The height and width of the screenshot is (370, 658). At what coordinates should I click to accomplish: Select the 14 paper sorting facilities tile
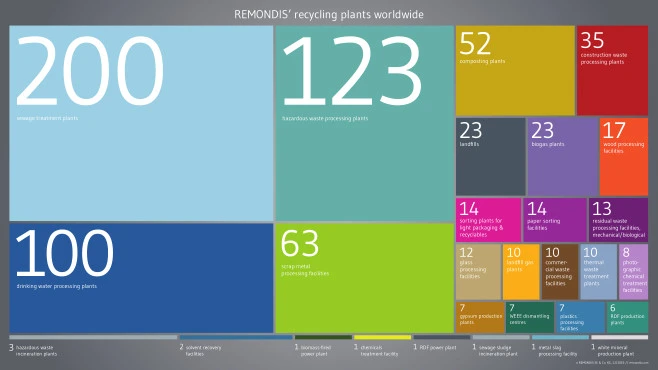[555, 220]
